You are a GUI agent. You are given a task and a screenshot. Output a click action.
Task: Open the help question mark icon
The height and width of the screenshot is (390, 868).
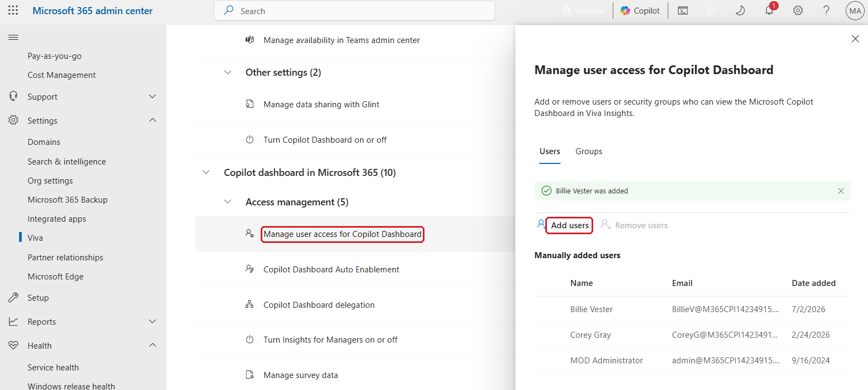click(x=826, y=10)
